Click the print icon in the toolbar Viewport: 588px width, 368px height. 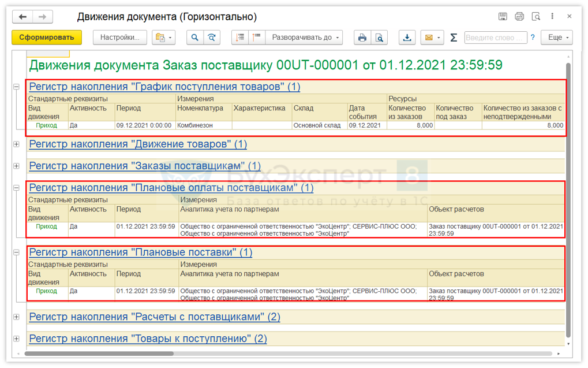point(362,38)
